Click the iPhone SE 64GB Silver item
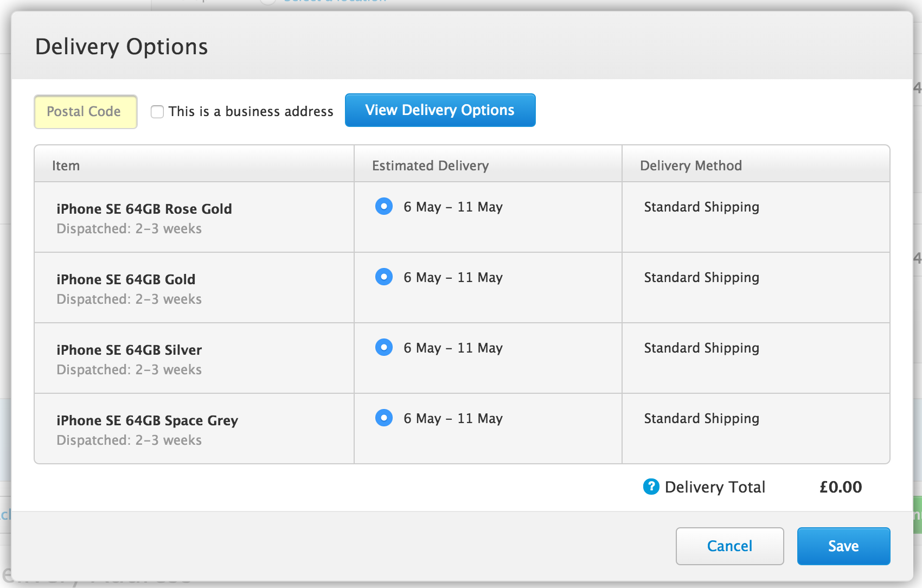This screenshot has height=588, width=922. click(129, 350)
